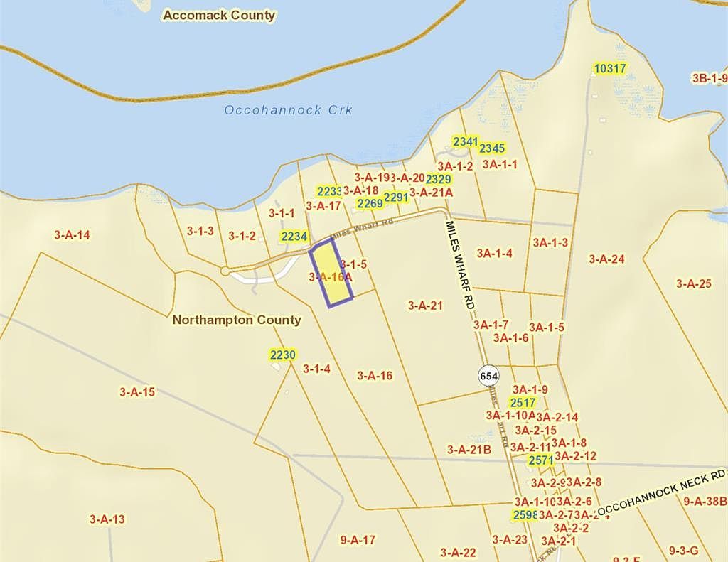This screenshot has width=728, height=562.
Task: Click address marker 2233
Action: coord(329,191)
